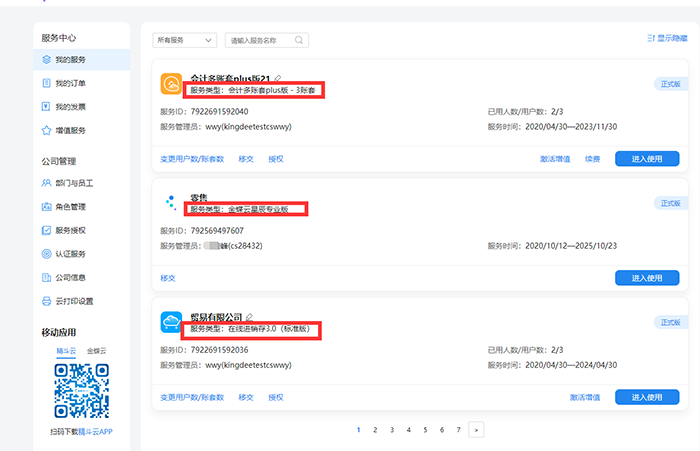The height and width of the screenshot is (451, 700).
Task: Switch to the 金蝶云 mobile app tab
Action: pyautogui.click(x=97, y=351)
